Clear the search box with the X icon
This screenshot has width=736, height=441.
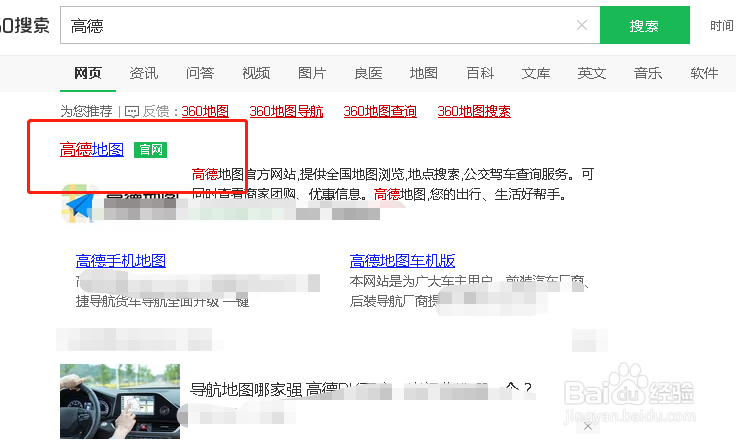click(582, 25)
